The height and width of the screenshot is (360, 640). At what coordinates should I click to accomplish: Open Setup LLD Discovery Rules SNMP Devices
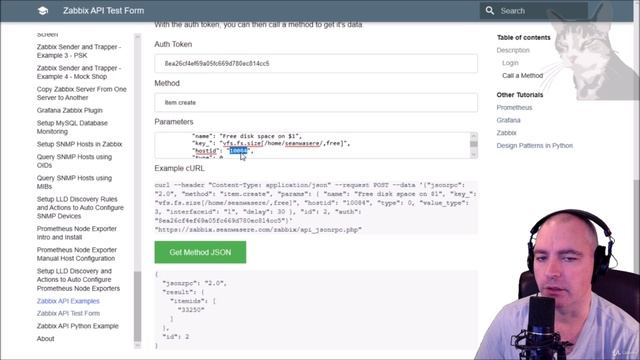coord(80,207)
